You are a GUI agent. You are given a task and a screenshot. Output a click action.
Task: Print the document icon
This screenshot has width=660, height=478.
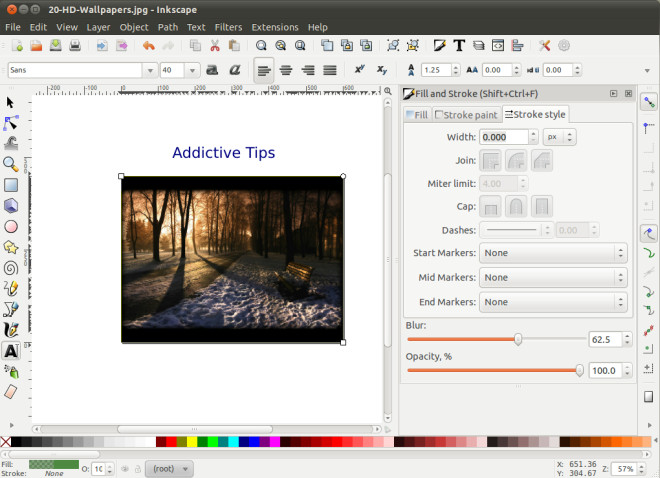tap(75, 45)
